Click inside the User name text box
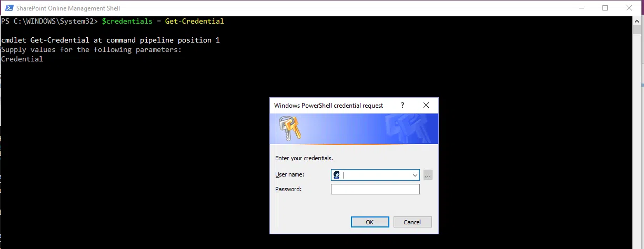This screenshot has height=249, width=644. [376, 175]
